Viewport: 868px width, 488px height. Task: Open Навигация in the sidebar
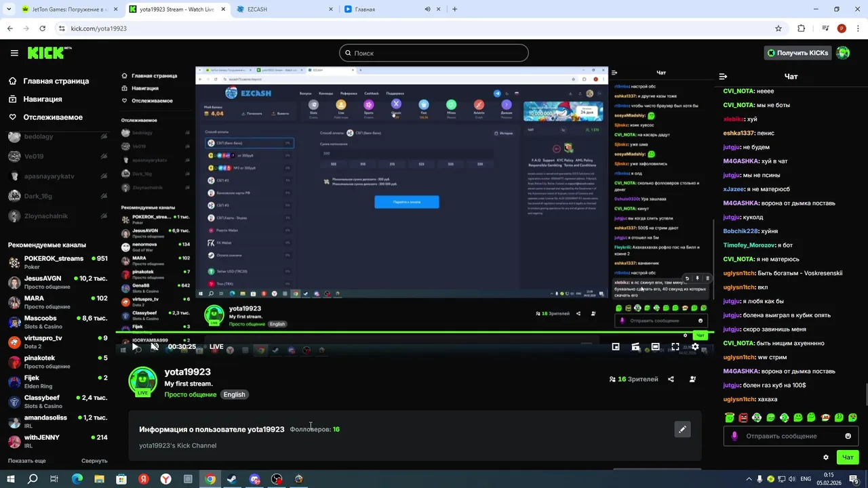point(35,99)
